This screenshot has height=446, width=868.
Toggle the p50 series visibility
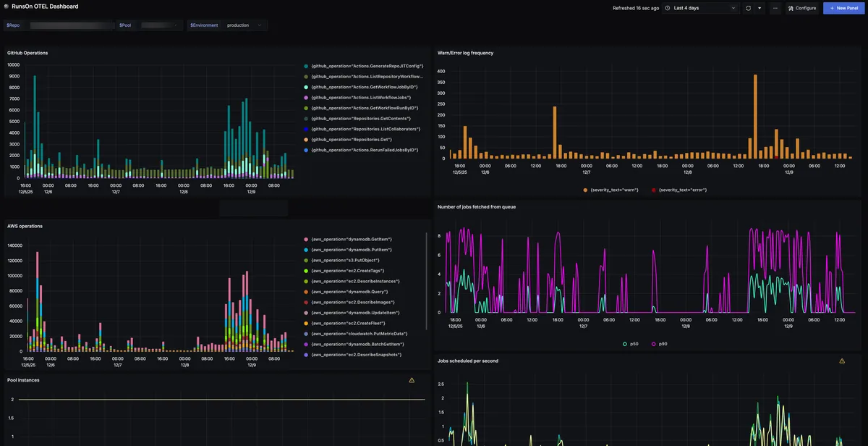631,344
